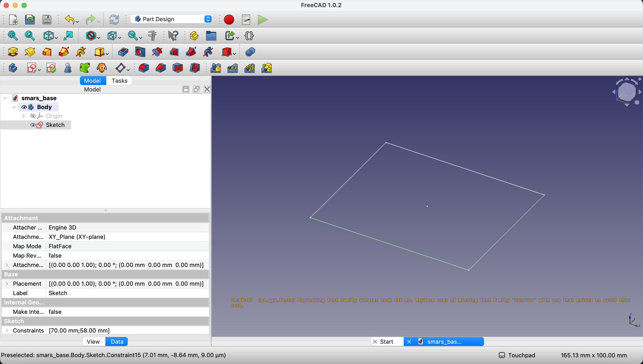The height and width of the screenshot is (364, 643).
Task: Expand the Origin tree node
Action: click(x=23, y=116)
